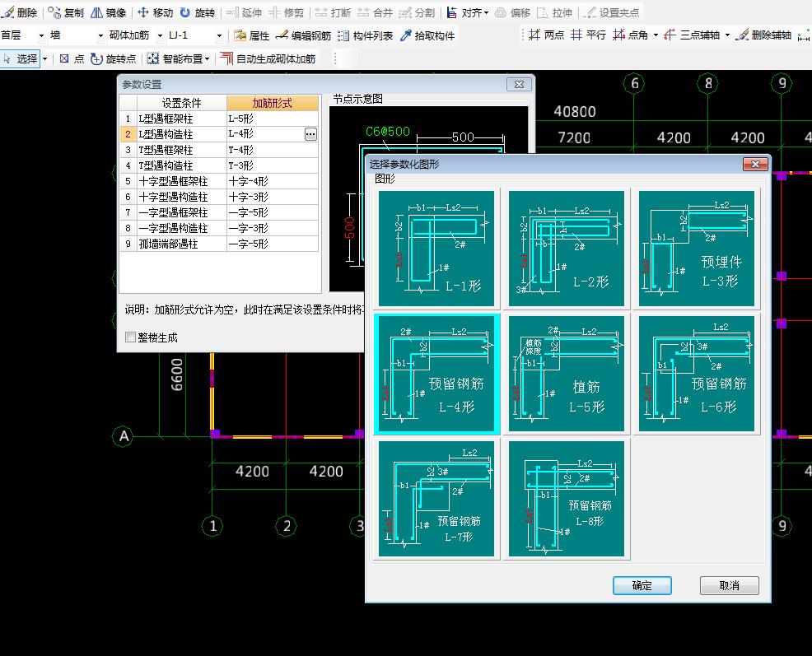
Task: Choose the 植筋 L-5形 thumbnail
Action: [x=566, y=374]
